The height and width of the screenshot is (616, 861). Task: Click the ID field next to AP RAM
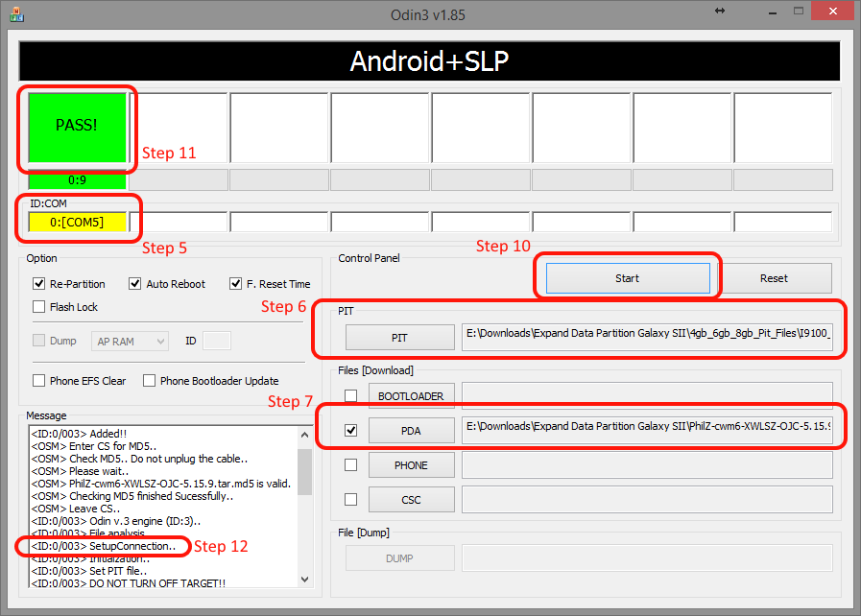[216, 341]
